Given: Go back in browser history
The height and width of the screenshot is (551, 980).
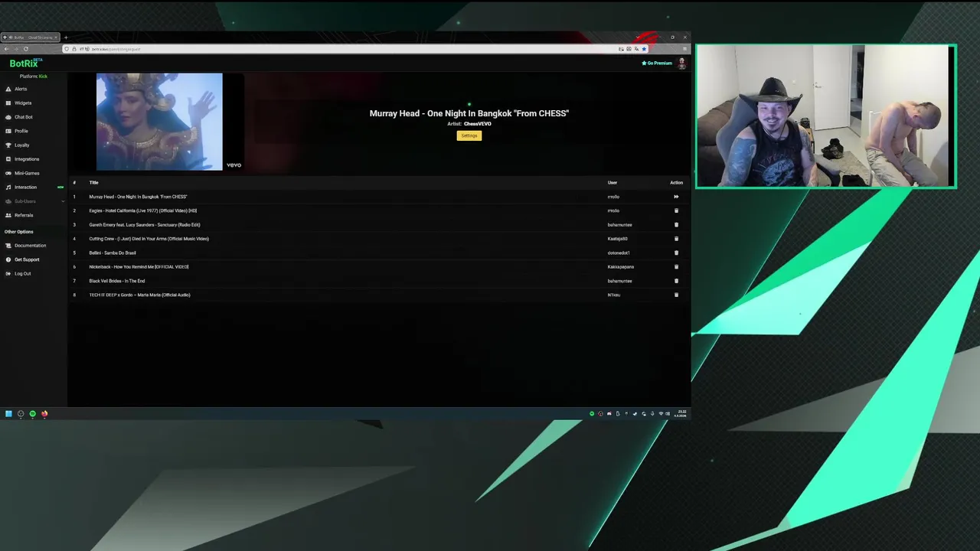Looking at the screenshot, I should coord(6,49).
